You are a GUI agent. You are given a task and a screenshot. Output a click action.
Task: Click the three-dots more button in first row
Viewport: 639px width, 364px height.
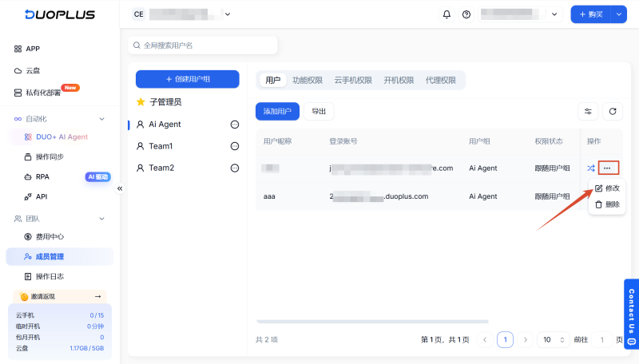pyautogui.click(x=608, y=168)
